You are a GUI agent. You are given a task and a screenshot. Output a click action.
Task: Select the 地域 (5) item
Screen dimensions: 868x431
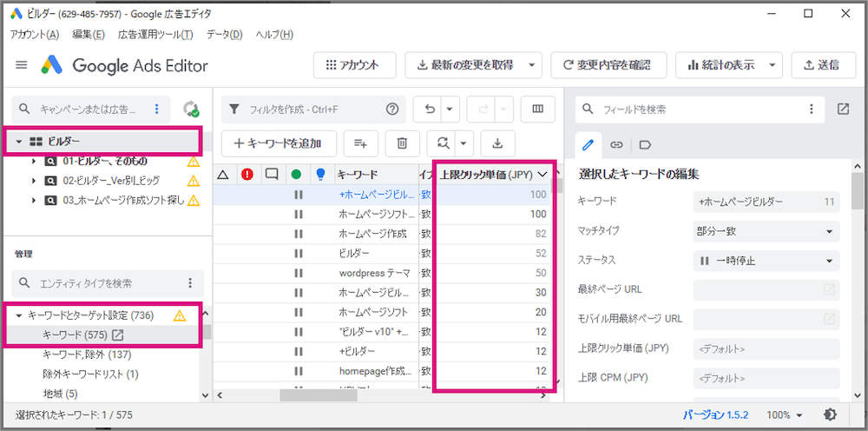61,394
